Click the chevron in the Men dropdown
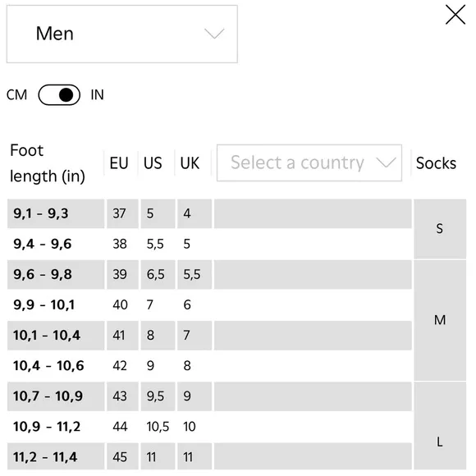Image resolution: width=476 pixels, height=476 pixels. click(x=214, y=34)
